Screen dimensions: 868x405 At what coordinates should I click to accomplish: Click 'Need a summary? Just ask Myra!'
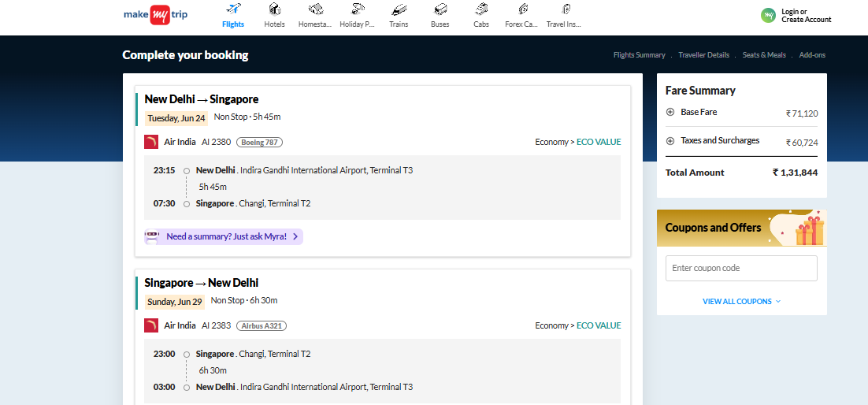(x=226, y=236)
